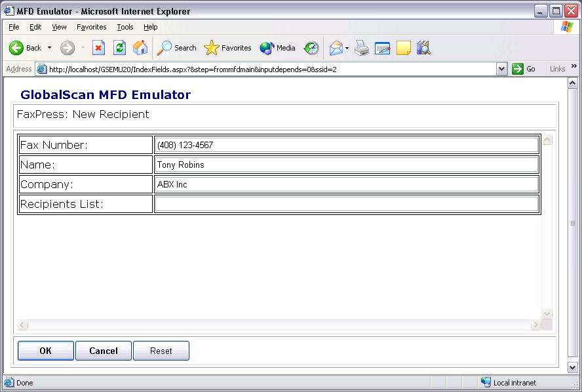
Task: Click the page scrollbar up arrow
Action: [573, 83]
